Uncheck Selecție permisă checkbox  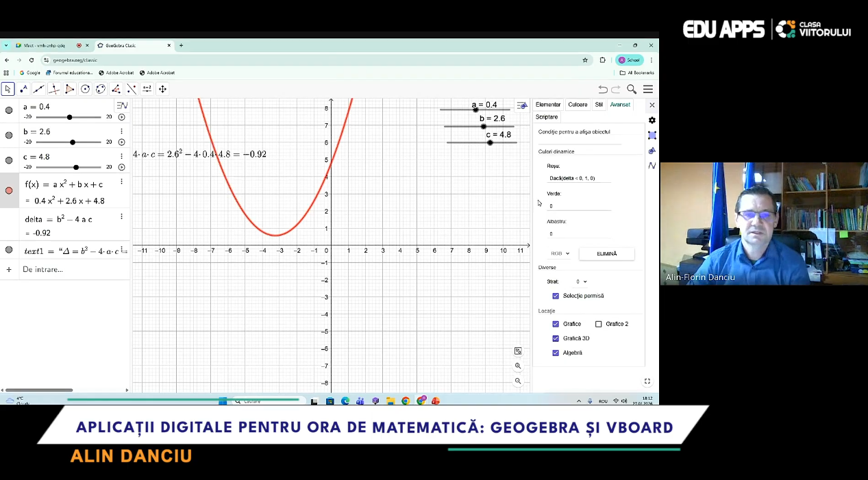point(556,296)
